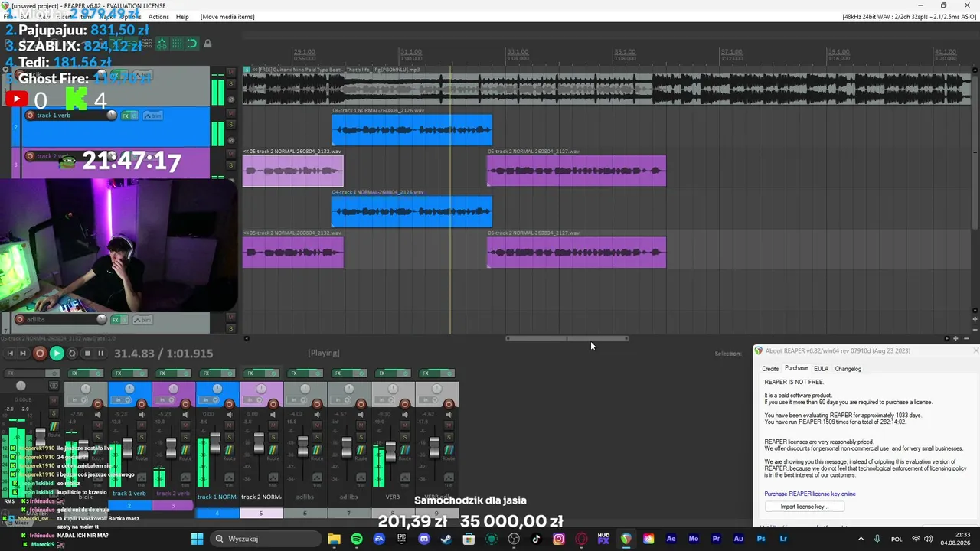Follow 'Purchase REAPER license key online' link
This screenshot has height=551, width=980.
(x=810, y=494)
